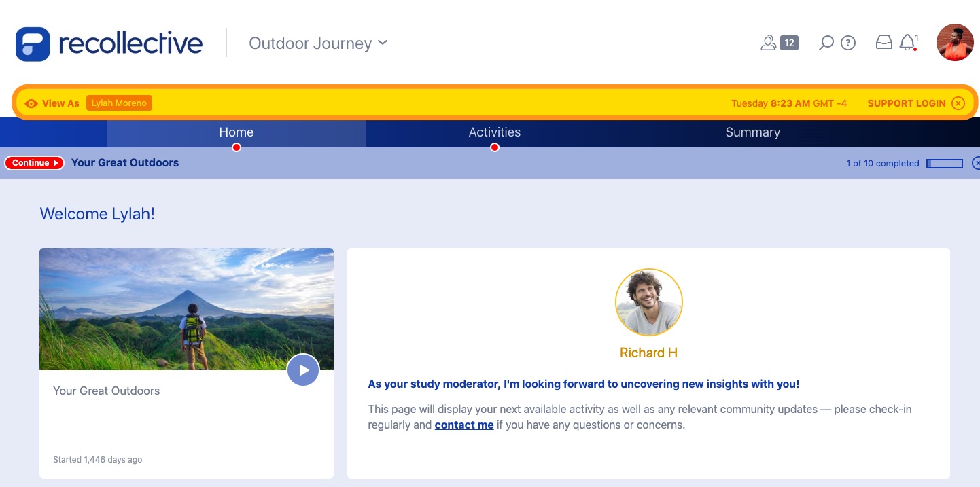The image size is (980, 487).
Task: Click Richard H moderator photo
Action: coord(649,302)
